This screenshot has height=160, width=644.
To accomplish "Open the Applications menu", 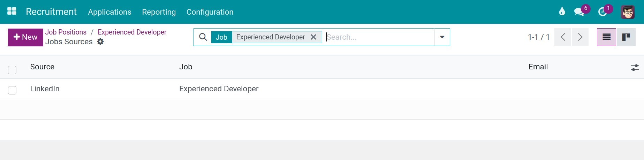I will click(x=109, y=12).
